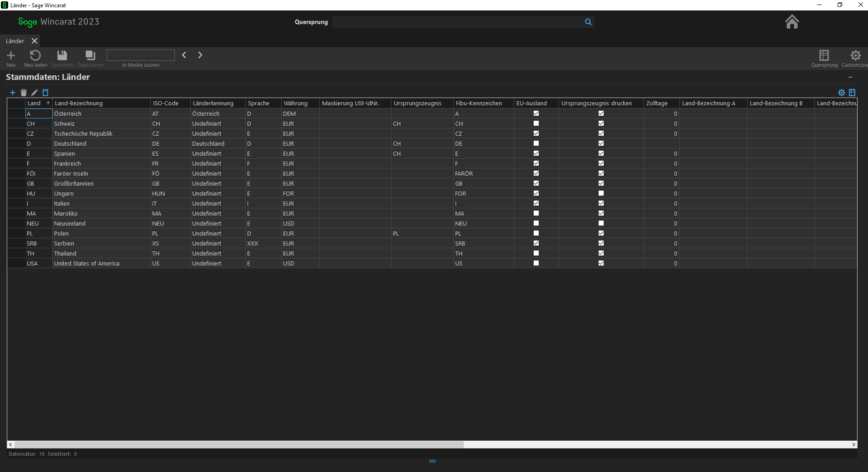Screen dimensions: 868x472
Task: Go to previous record arrow
Action: [x=184, y=55]
